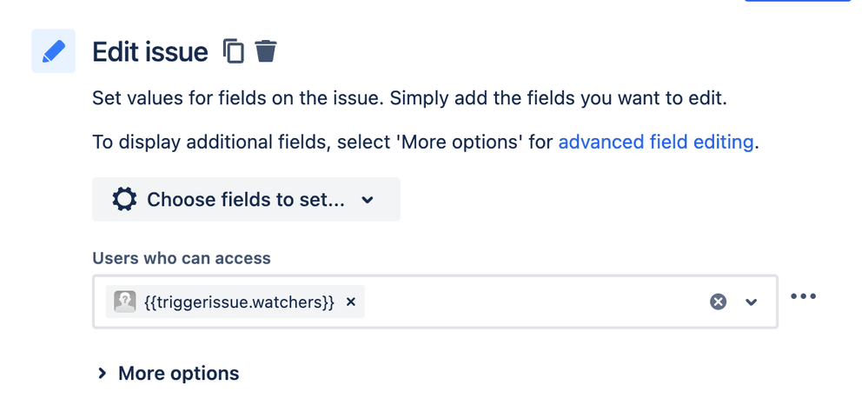Click the 'Edit issue' heading
This screenshot has width=868, height=411.
point(150,52)
